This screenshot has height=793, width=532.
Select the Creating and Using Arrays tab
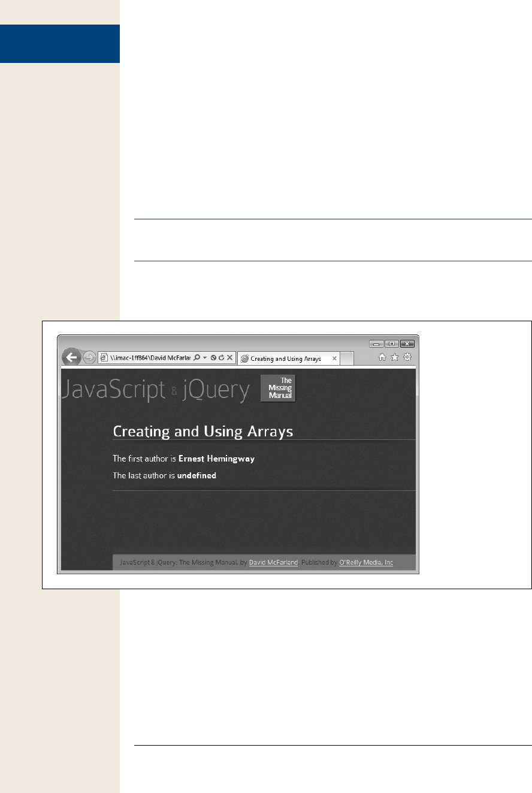[x=289, y=358]
